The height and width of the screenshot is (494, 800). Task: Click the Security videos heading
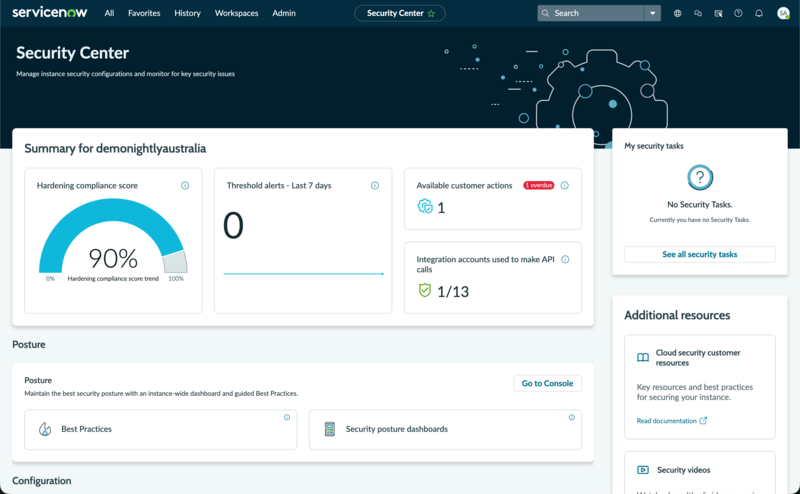click(684, 470)
